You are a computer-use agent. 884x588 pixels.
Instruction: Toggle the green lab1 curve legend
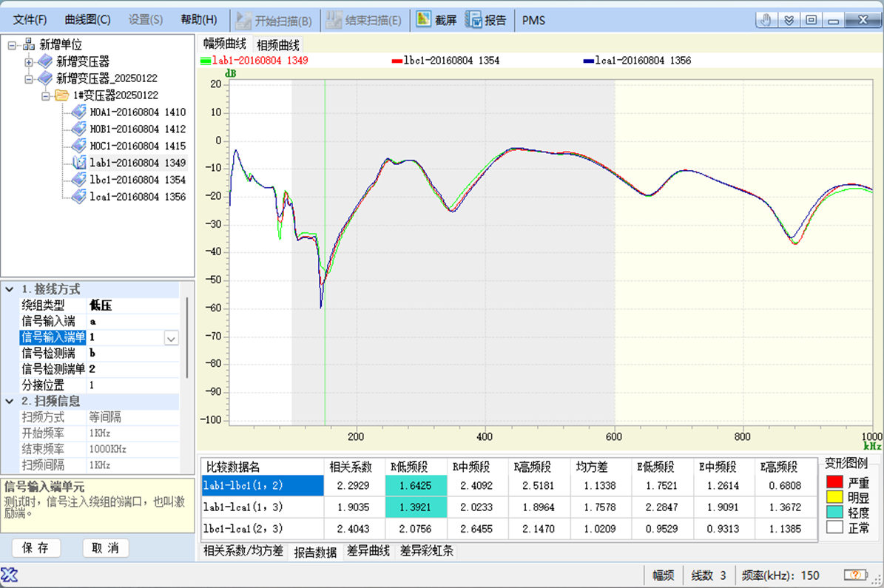206,61
